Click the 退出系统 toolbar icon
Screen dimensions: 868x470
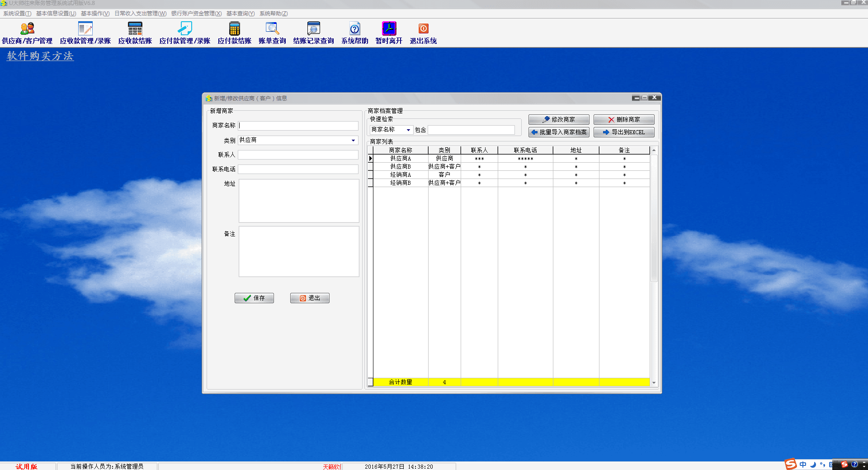point(423,29)
